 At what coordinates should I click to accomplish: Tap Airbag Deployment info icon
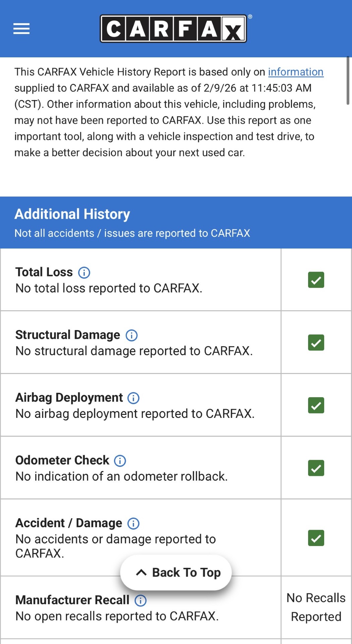click(x=133, y=398)
